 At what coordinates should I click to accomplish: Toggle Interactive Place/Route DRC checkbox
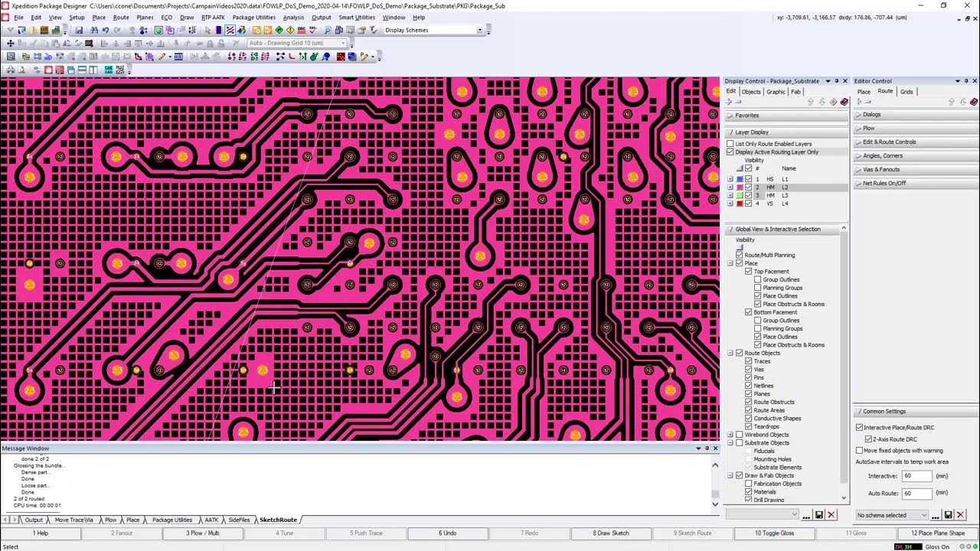click(x=859, y=428)
